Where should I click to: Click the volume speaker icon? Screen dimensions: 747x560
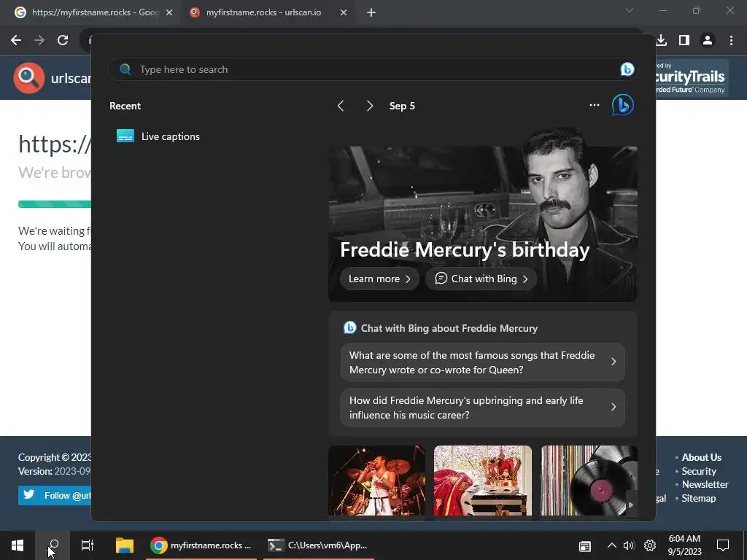point(629,545)
